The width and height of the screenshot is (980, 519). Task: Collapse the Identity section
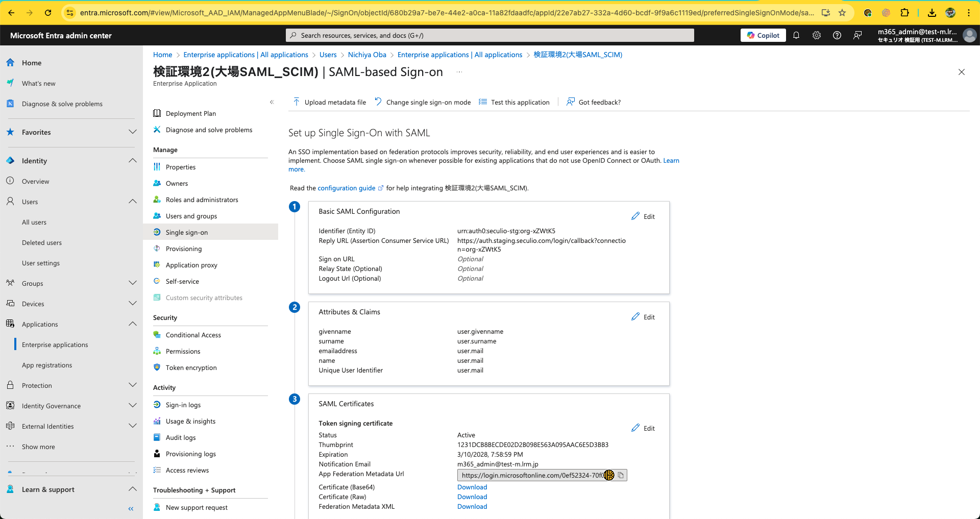[133, 161]
